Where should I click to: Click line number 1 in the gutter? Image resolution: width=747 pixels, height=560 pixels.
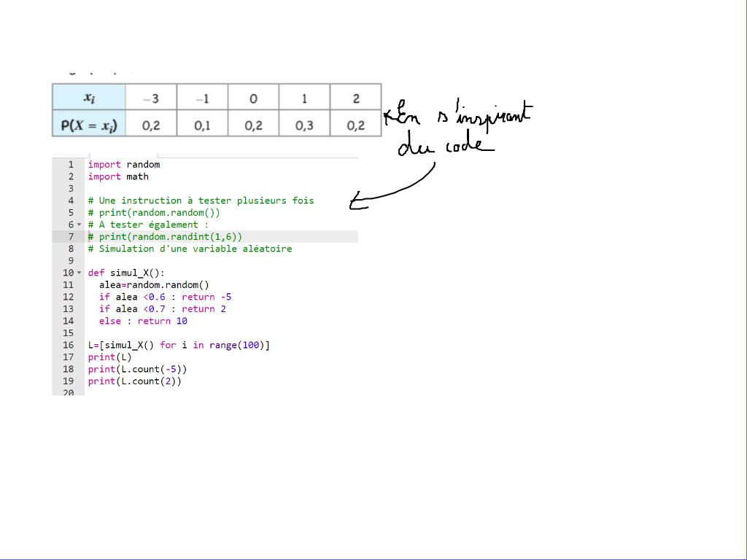click(x=71, y=165)
